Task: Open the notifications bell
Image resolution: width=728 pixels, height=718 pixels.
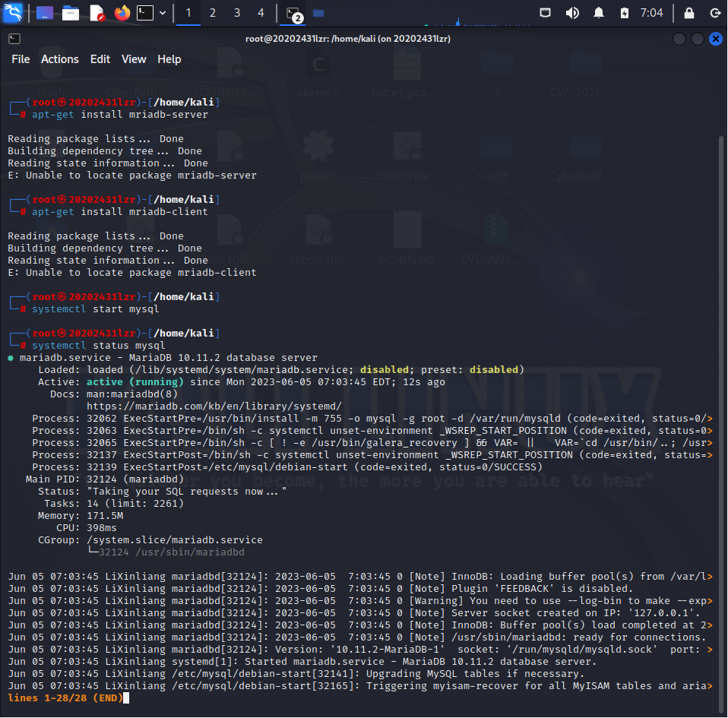Action: point(599,12)
